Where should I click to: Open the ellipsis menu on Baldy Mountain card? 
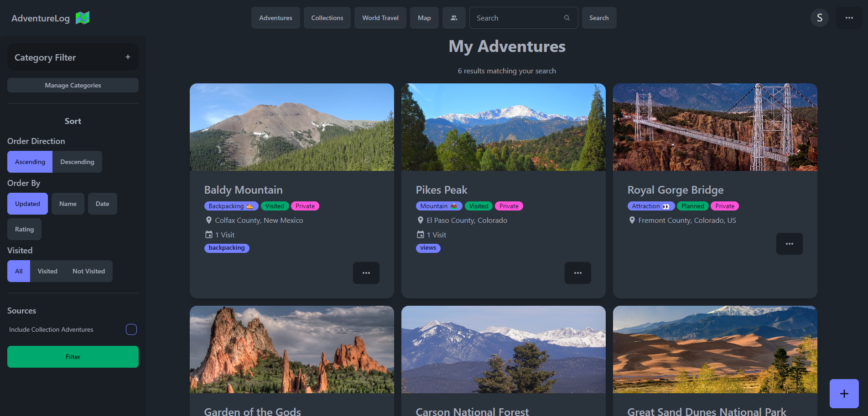click(366, 273)
